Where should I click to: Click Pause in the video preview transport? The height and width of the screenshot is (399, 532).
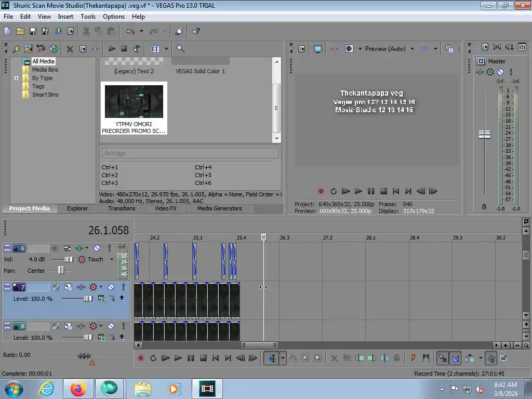371,191
